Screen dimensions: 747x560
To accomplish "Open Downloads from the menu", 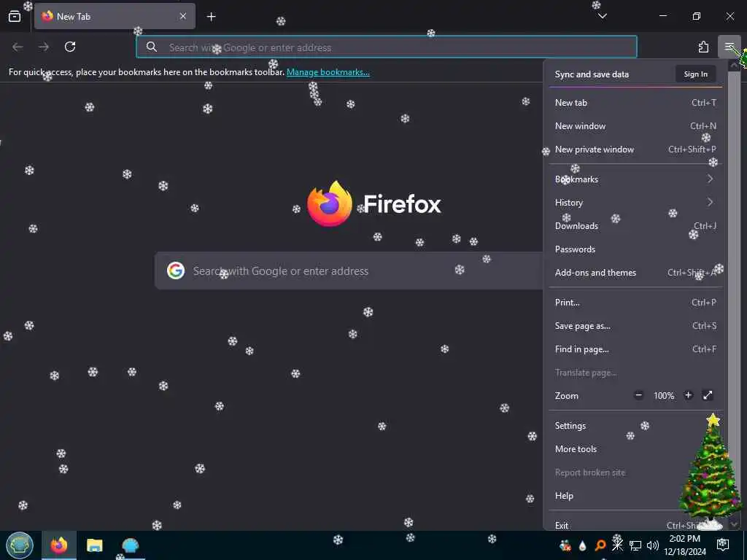I will (x=635, y=226).
